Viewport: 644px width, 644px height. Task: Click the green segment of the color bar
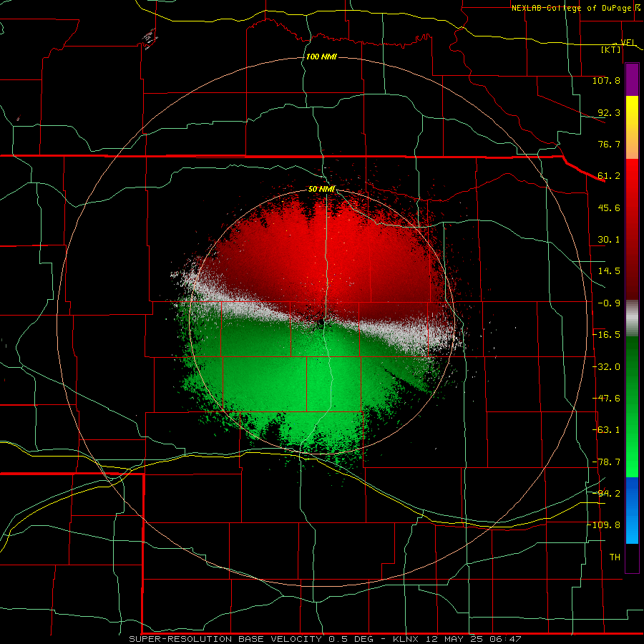click(632, 406)
